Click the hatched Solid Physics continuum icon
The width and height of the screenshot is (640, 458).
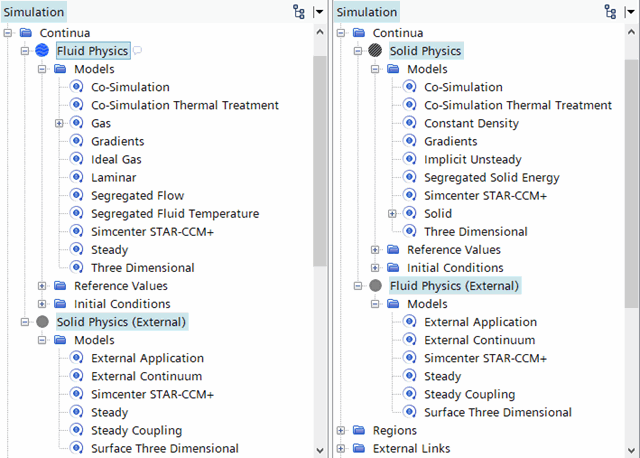(x=375, y=51)
